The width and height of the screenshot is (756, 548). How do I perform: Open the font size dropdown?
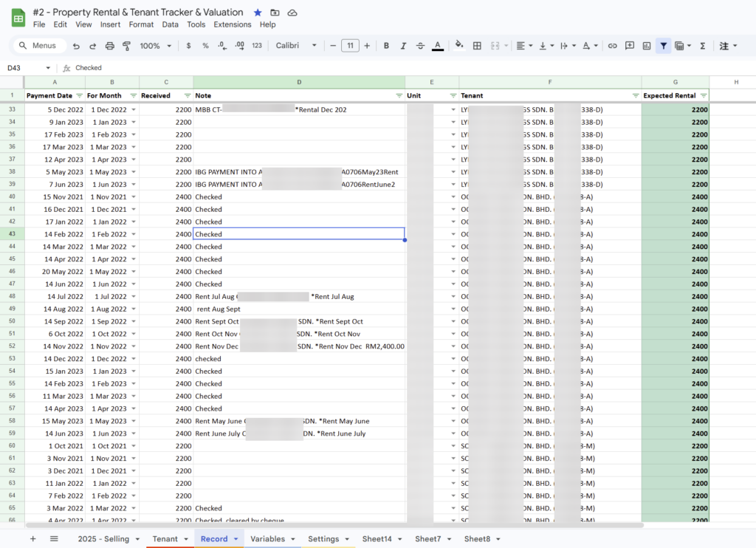(351, 45)
